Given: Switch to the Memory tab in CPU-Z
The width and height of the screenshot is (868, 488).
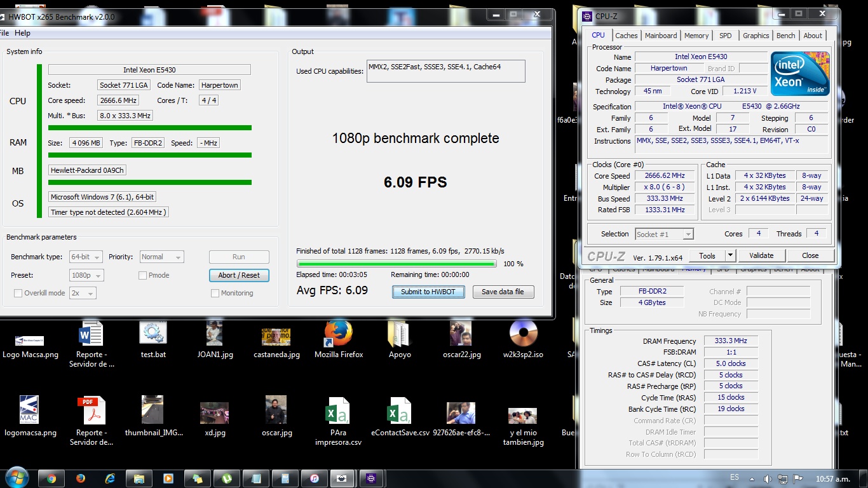Looking at the screenshot, I should tap(696, 36).
